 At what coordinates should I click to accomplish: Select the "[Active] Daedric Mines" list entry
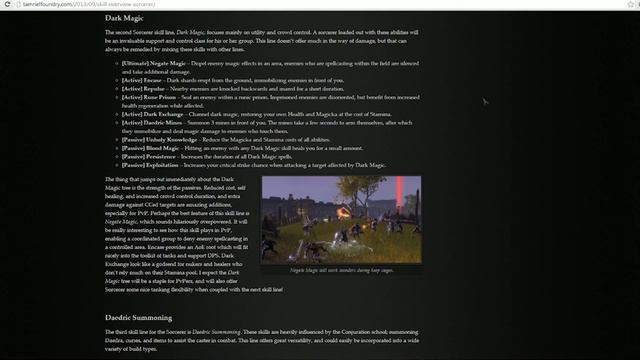coord(267,127)
